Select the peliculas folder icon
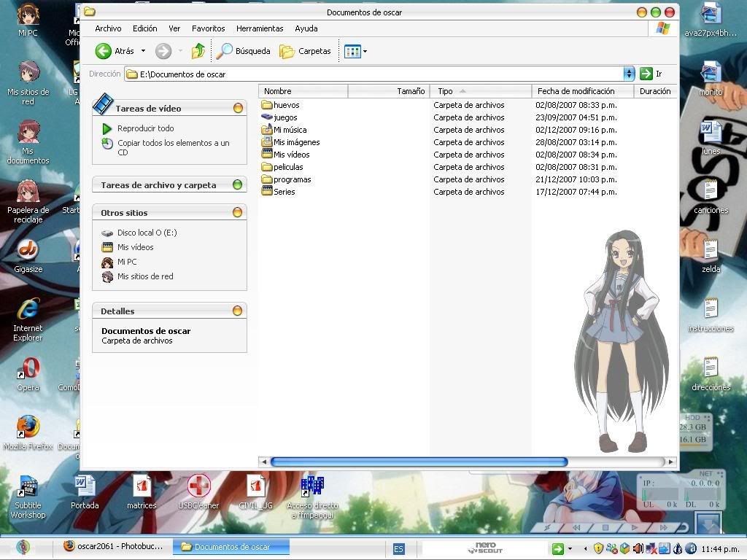The height and width of the screenshot is (560, 747). (267, 167)
